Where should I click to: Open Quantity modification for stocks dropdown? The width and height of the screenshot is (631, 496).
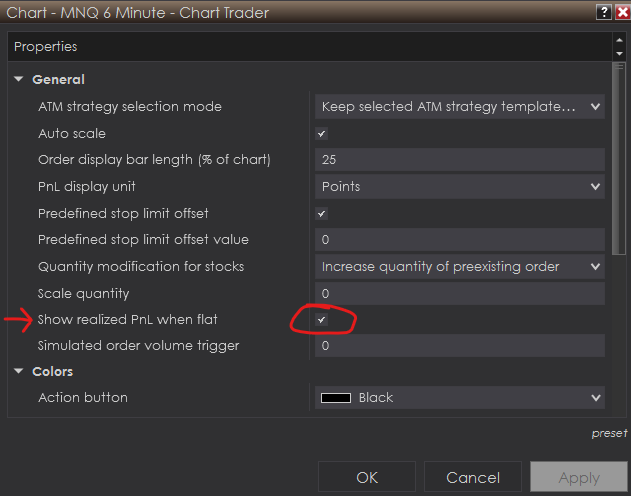tap(460, 266)
